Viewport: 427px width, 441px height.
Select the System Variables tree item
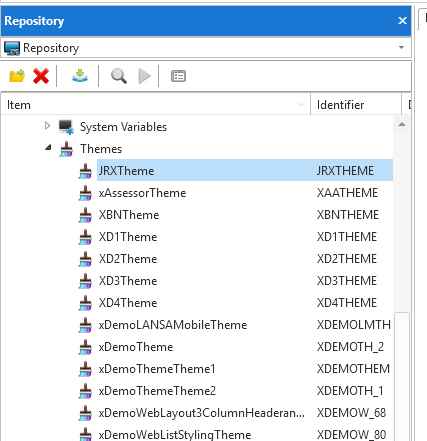pyautogui.click(x=123, y=127)
